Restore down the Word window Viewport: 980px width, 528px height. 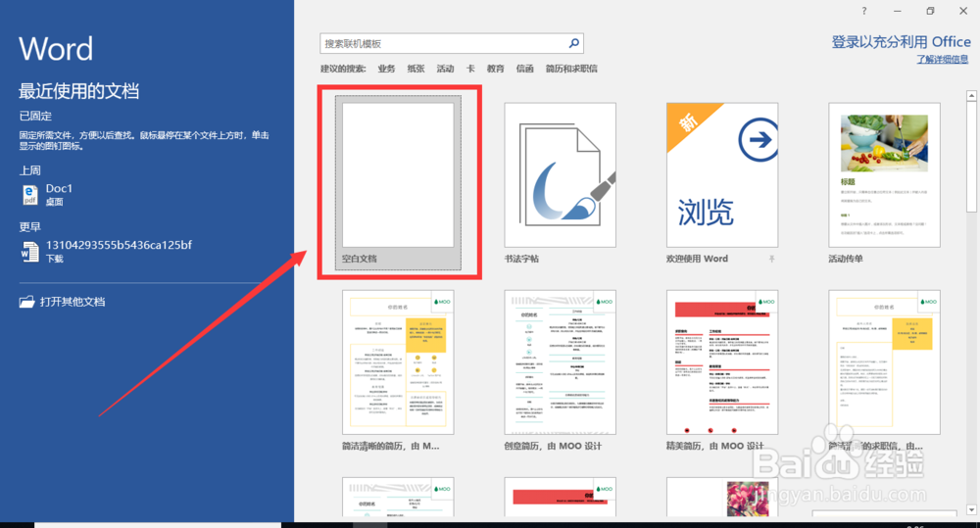pyautogui.click(x=930, y=11)
